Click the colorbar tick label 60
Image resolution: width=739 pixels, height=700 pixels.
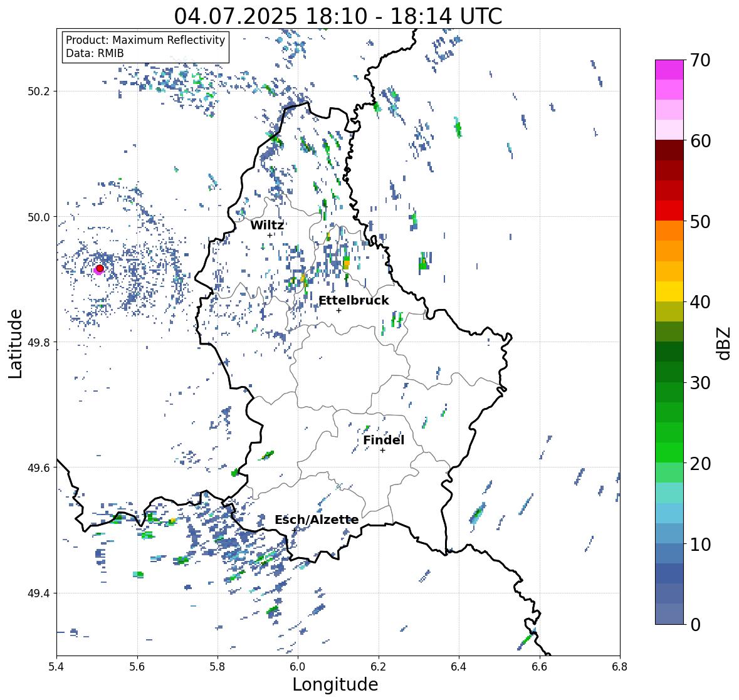click(x=700, y=141)
